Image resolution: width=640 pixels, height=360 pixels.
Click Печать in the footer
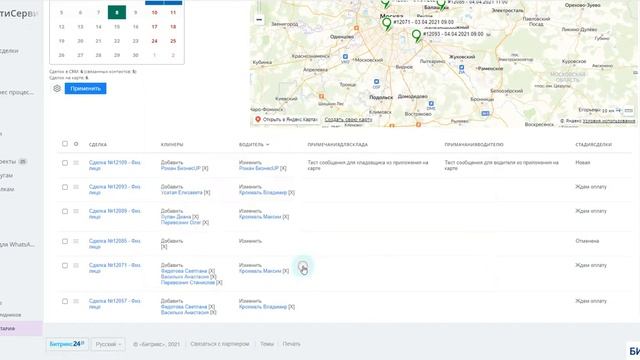(291, 344)
